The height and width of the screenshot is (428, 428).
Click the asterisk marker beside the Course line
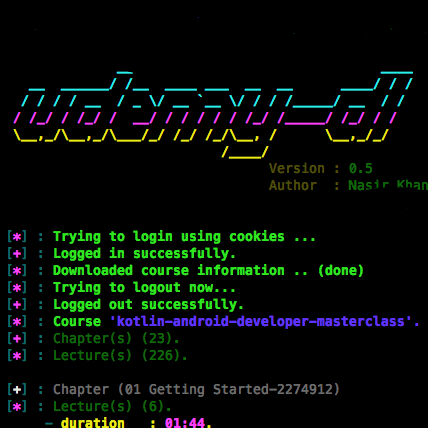(17, 322)
